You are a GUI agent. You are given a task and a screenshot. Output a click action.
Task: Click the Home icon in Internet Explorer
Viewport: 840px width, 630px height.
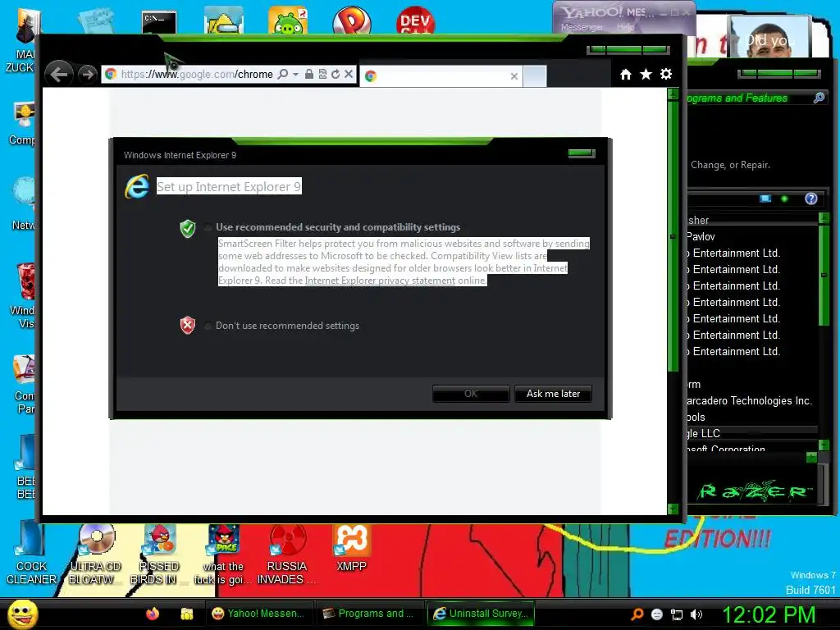(626, 75)
